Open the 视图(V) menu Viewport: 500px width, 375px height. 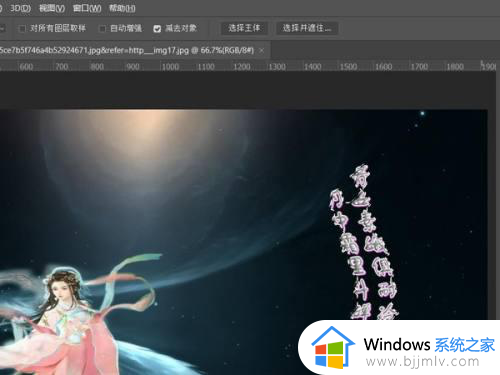coord(52,8)
